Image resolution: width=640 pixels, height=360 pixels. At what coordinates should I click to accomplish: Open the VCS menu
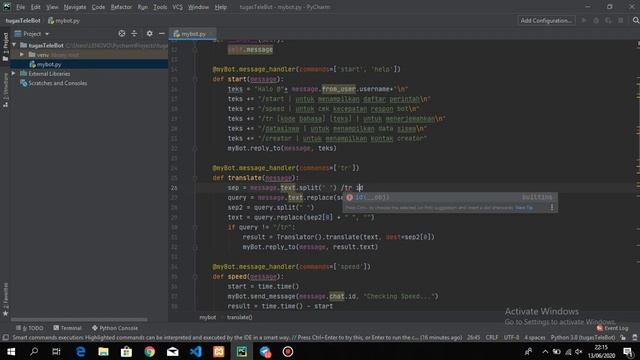(177, 7)
